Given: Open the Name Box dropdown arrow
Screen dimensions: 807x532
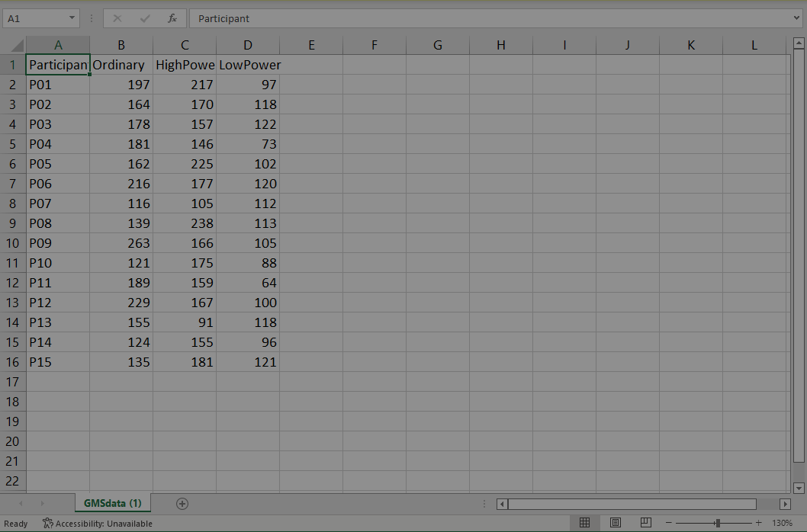Looking at the screenshot, I should coord(72,18).
